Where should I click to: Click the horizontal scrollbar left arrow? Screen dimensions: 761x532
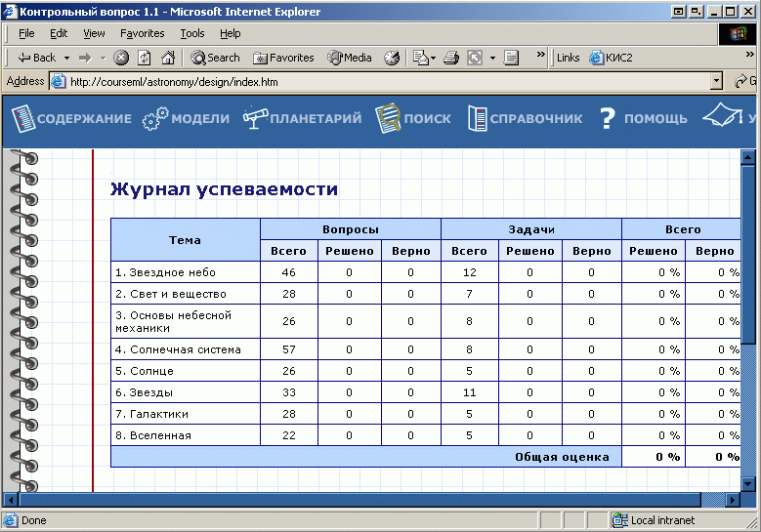point(10,500)
